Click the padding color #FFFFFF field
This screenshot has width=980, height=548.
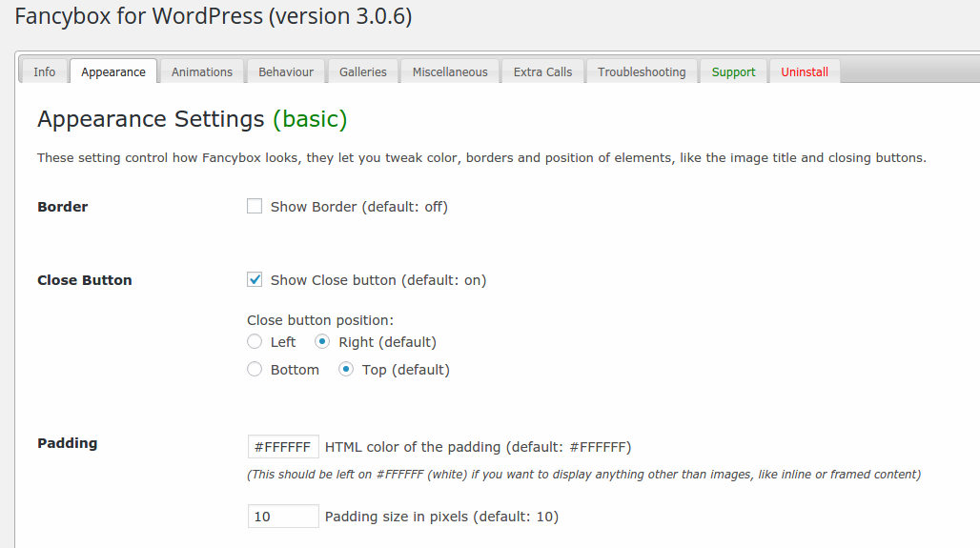pos(283,446)
